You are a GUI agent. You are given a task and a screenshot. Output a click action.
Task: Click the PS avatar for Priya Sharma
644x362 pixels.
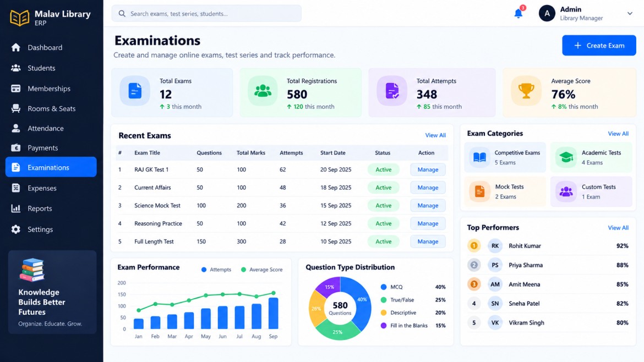(495, 265)
